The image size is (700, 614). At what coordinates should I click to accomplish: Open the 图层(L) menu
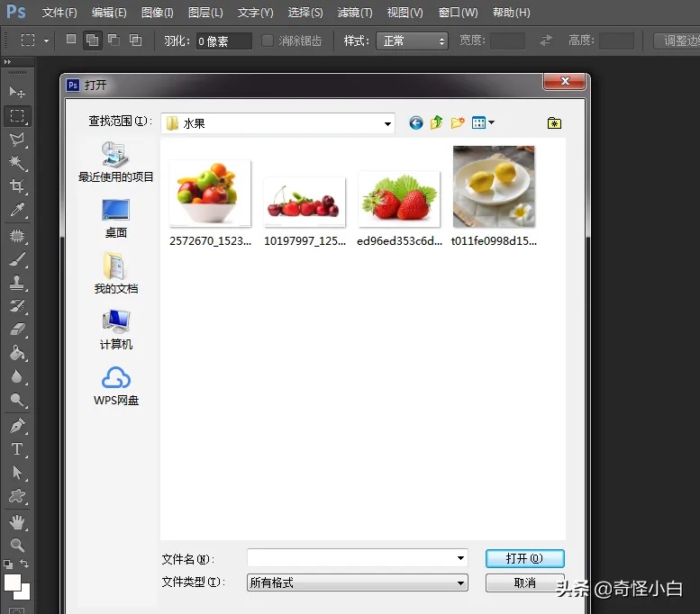point(206,13)
